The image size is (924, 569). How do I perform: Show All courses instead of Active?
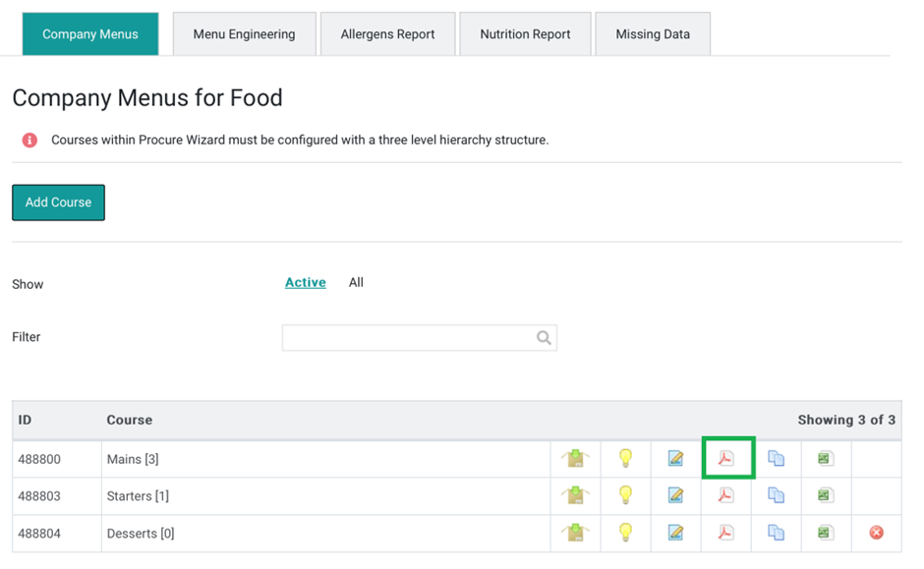(356, 282)
